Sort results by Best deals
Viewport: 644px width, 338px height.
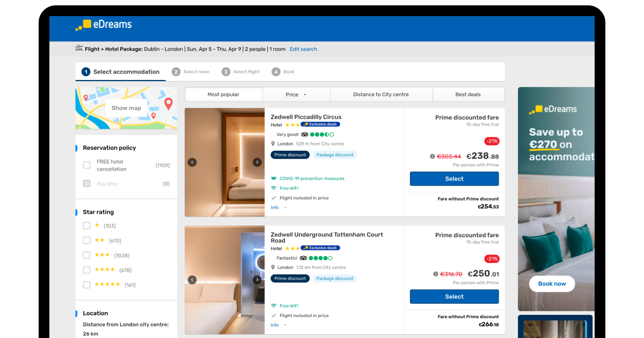pyautogui.click(x=469, y=94)
